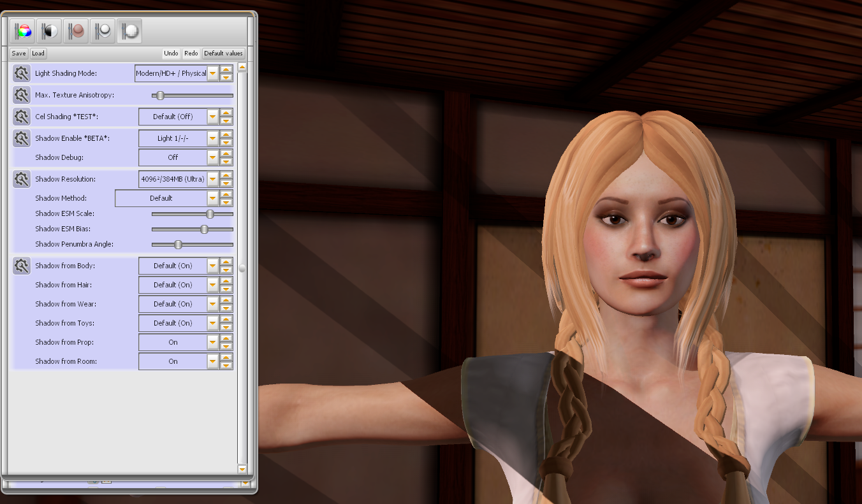Click the settings list scroll-down arrow
Image resolution: width=862 pixels, height=504 pixels.
242,469
